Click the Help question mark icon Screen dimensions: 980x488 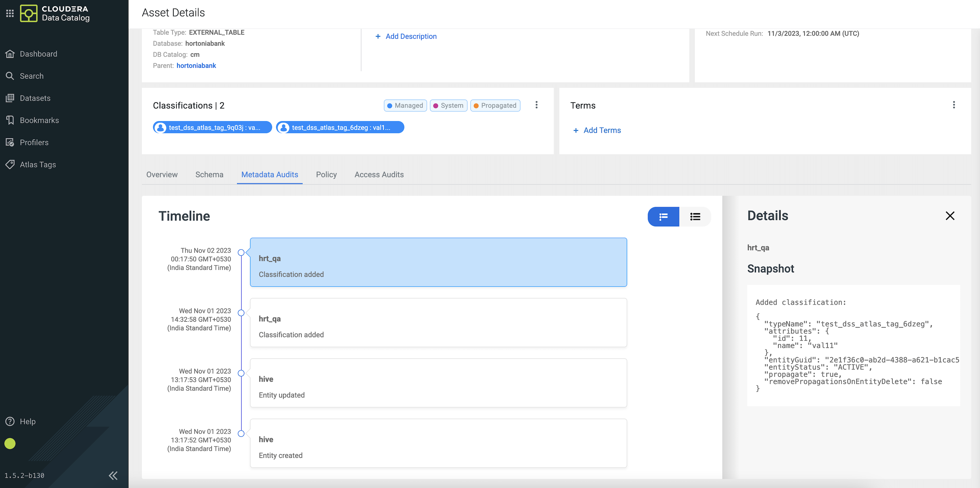[x=10, y=422]
